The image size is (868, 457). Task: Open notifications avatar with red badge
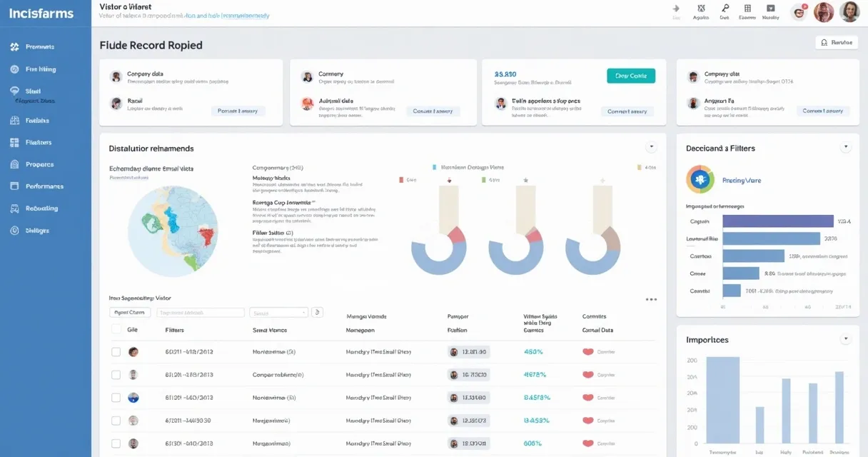click(799, 11)
